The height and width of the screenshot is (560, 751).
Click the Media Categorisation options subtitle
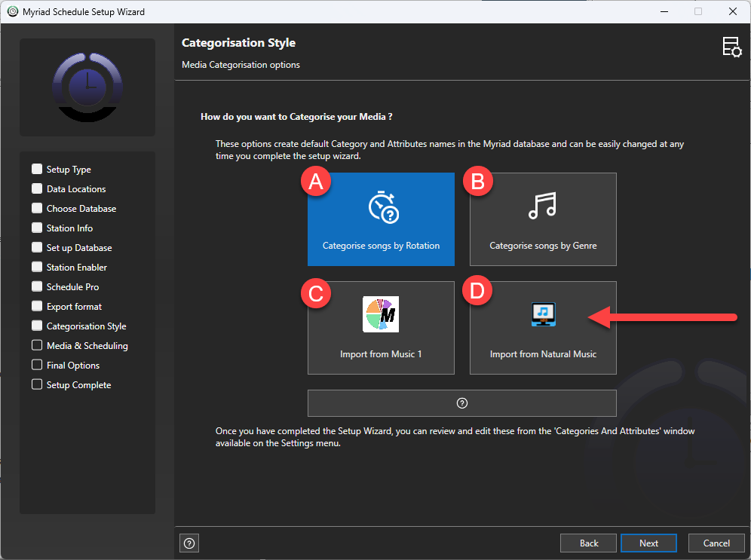[241, 65]
